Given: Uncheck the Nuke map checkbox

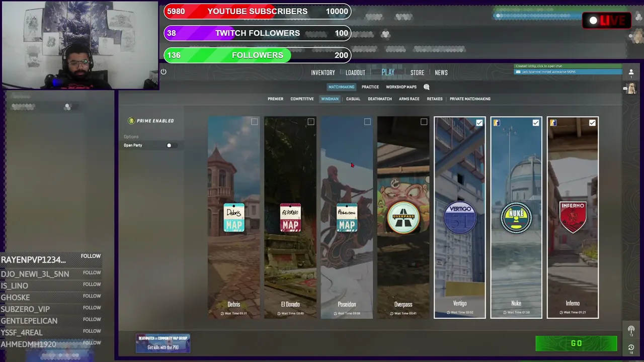Looking at the screenshot, I should 536,123.
